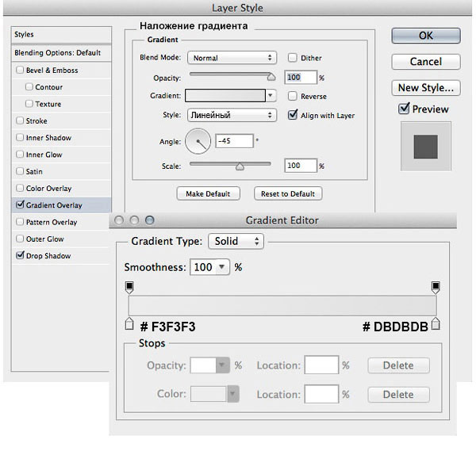The height and width of the screenshot is (451, 476).
Task: Select Inner Glow list item label
Action: (44, 155)
